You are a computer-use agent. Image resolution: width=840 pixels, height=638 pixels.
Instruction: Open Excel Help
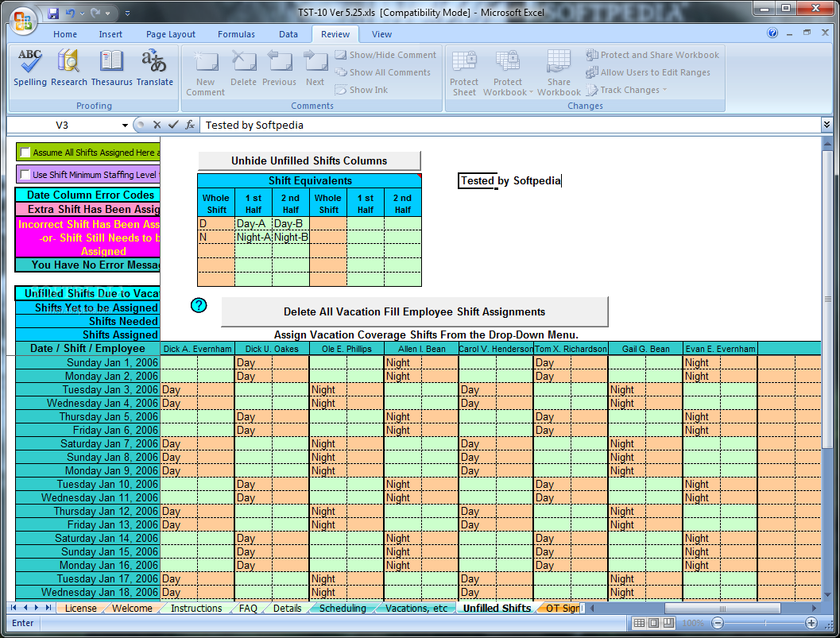click(x=772, y=33)
